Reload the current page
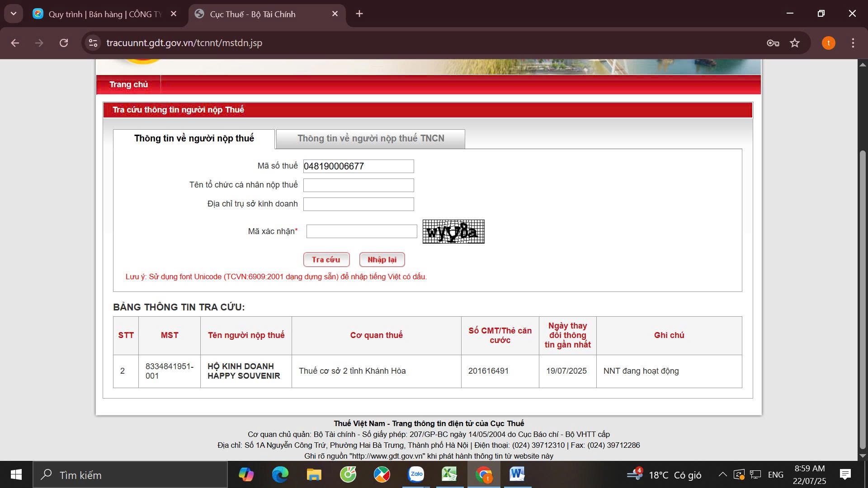The width and height of the screenshot is (868, 488). 64,43
